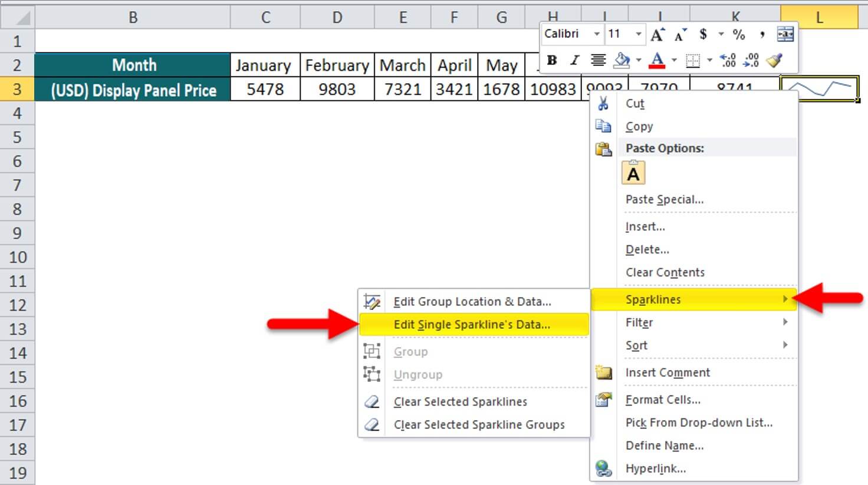Image resolution: width=868 pixels, height=485 pixels.
Task: Select row 10 header
Action: [17, 257]
